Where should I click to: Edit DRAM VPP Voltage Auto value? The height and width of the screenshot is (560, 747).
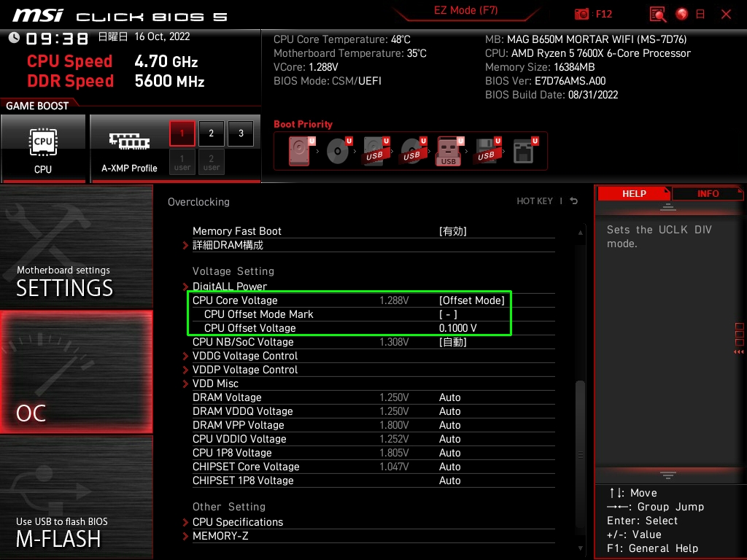coord(449,425)
